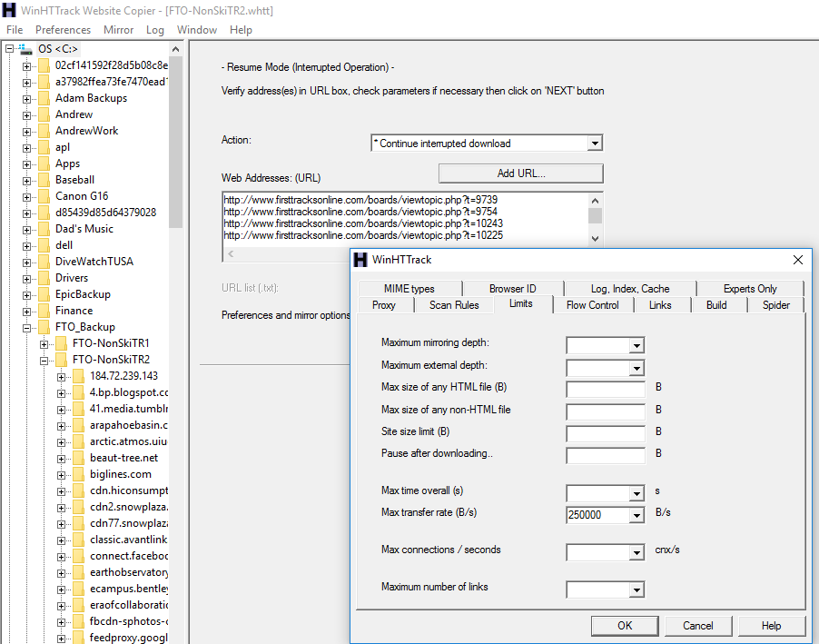819x644 pixels.
Task: Click the Pause after downloading field
Action: coord(606,455)
